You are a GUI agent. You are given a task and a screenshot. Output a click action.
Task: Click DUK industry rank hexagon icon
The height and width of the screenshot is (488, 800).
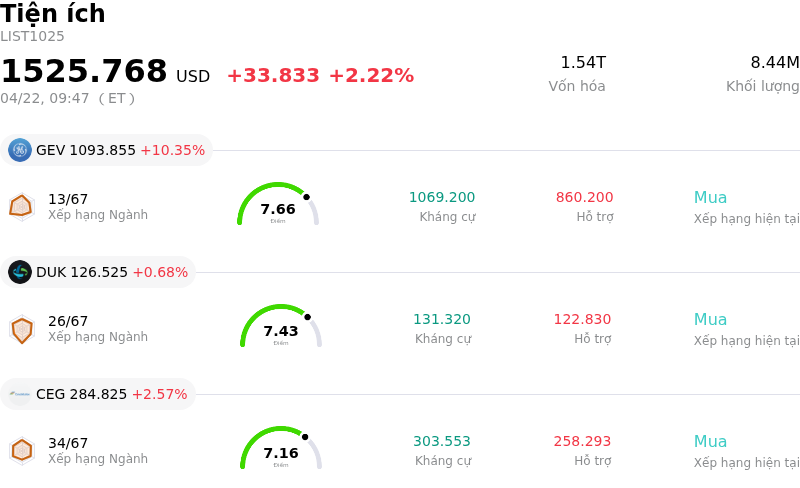(21, 328)
